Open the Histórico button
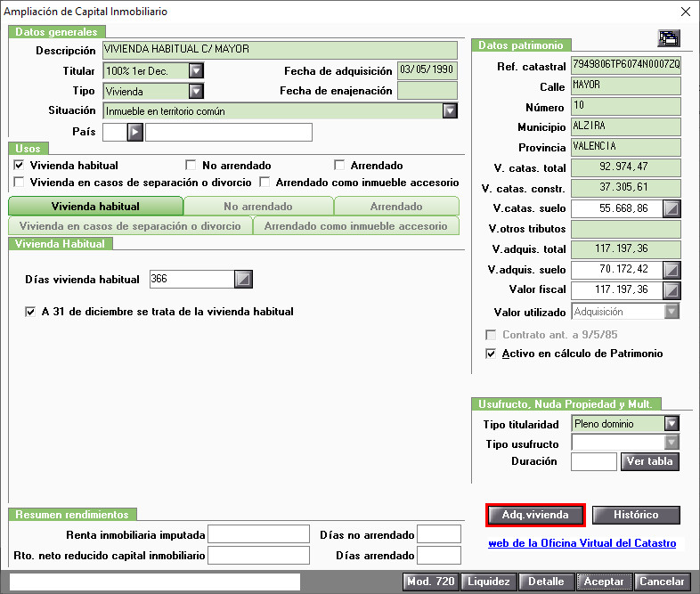The width and height of the screenshot is (700, 594). pyautogui.click(x=636, y=515)
